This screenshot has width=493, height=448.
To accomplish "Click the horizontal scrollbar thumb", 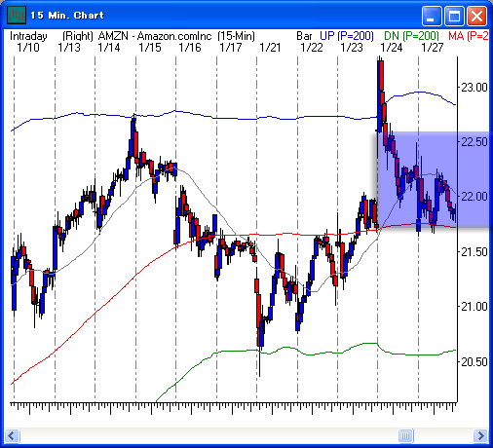I will point(405,435).
